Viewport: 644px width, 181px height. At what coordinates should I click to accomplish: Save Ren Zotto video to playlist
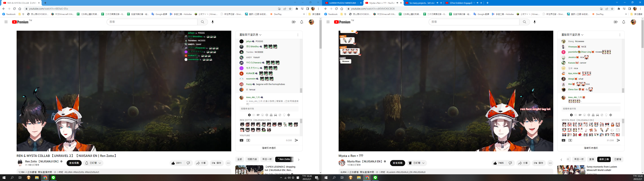tap(217, 163)
